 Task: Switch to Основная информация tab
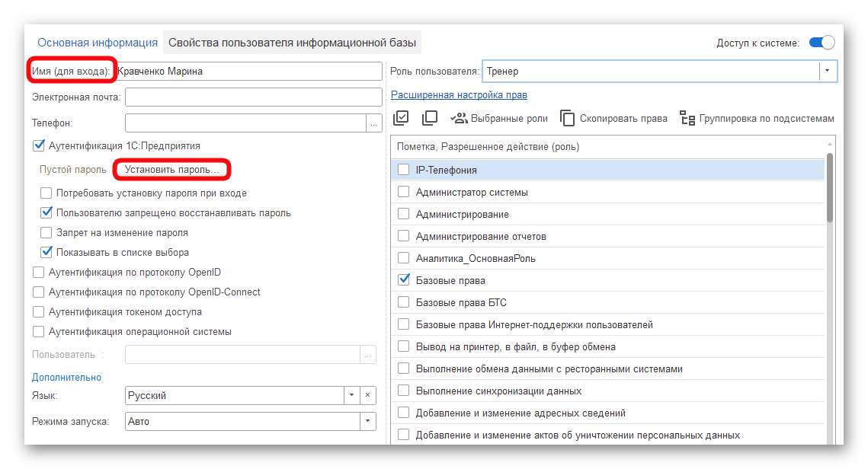pos(98,43)
